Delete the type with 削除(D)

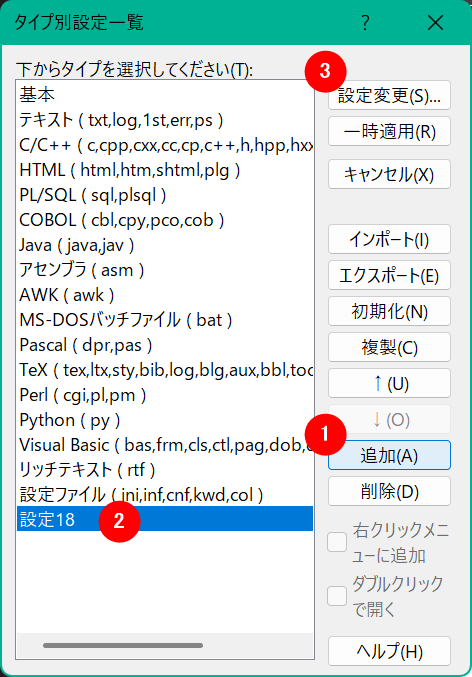(389, 491)
